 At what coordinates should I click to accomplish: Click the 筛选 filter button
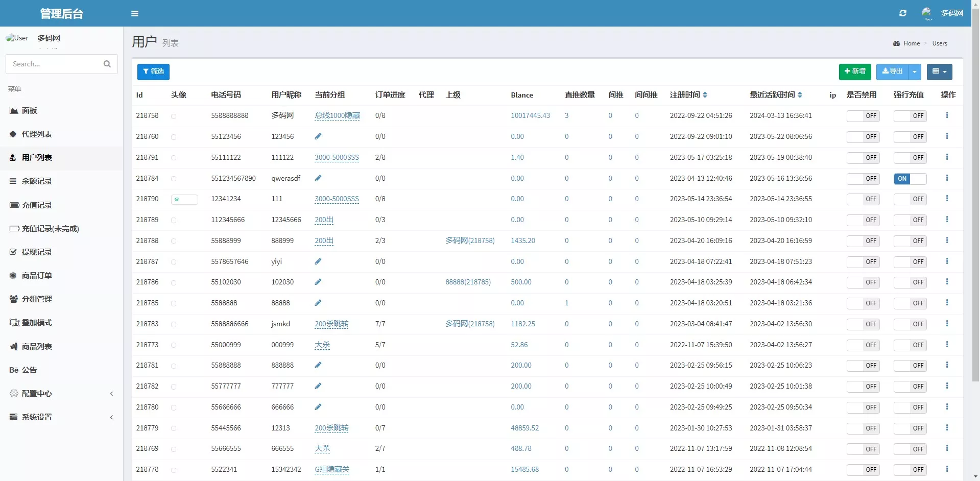[153, 71]
